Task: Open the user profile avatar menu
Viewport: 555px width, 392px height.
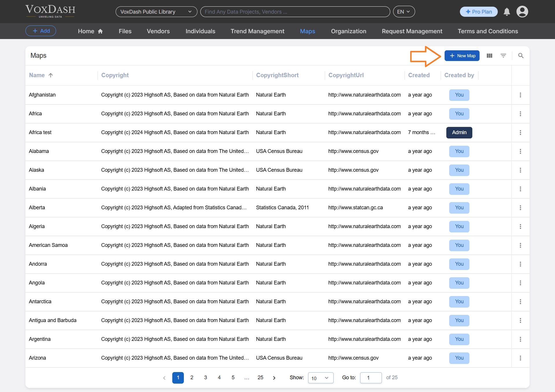Action: point(522,12)
